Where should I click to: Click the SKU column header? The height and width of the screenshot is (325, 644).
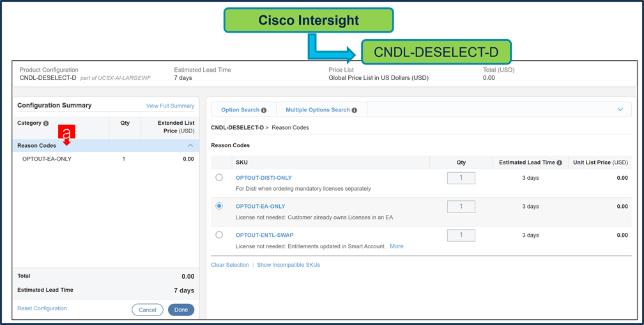pyautogui.click(x=242, y=162)
